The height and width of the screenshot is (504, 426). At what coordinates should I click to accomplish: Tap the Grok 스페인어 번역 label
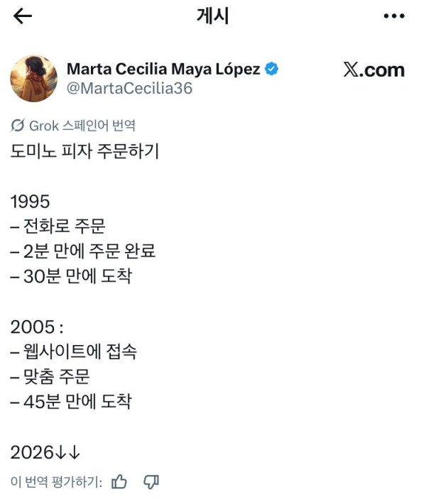82,126
